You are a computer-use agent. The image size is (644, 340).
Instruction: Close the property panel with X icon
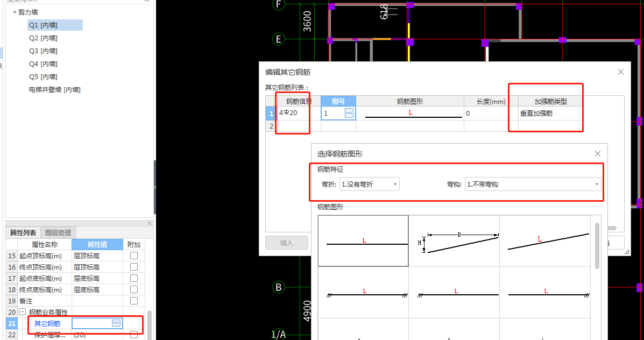pyautogui.click(x=150, y=223)
